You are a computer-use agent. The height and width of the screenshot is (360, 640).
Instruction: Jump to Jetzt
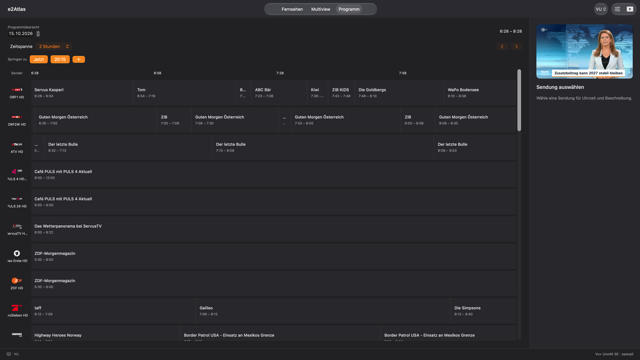[39, 60]
